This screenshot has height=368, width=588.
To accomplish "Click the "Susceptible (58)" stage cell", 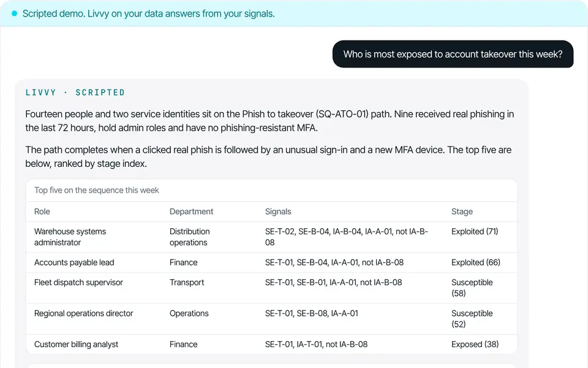I will (x=472, y=288).
